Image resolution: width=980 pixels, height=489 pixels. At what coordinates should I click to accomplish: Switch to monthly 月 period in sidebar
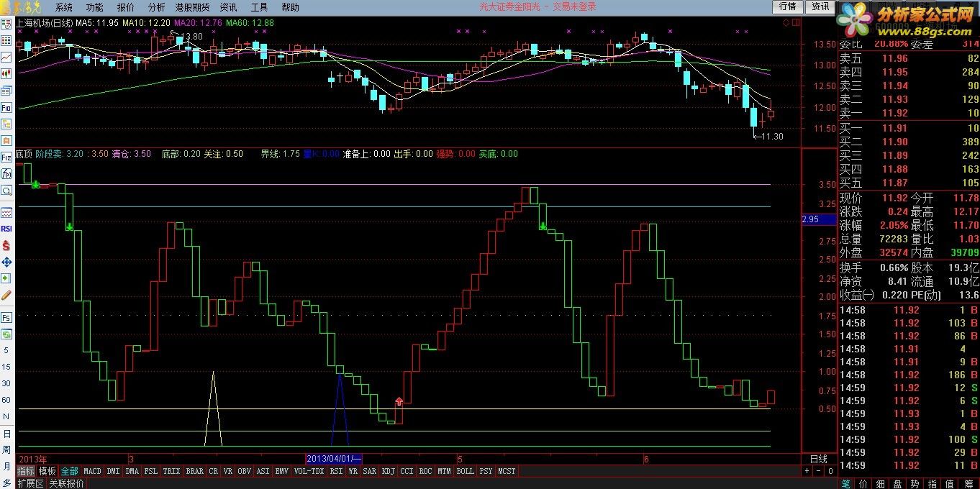tap(6, 467)
